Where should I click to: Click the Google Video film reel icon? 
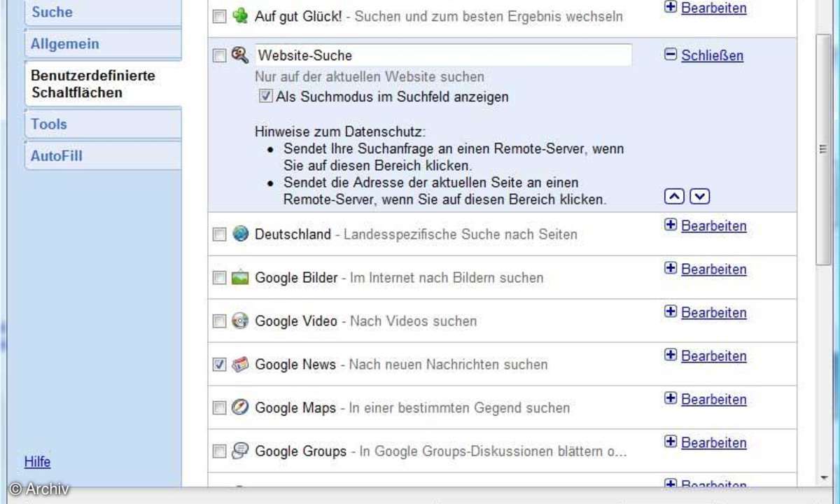[240, 321]
